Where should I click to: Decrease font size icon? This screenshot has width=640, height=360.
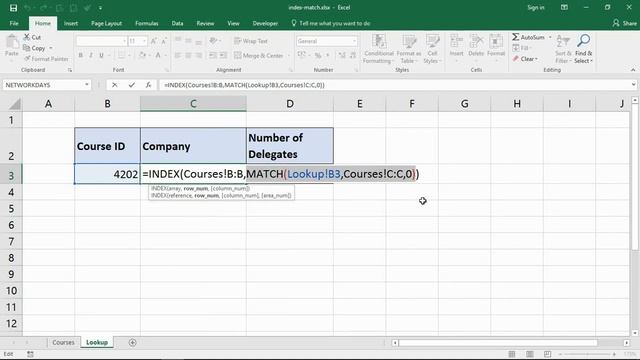[x=164, y=41]
